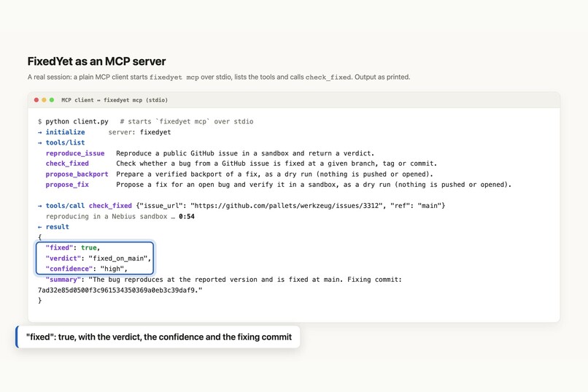Click the 'tools/list' request line

pos(61,142)
